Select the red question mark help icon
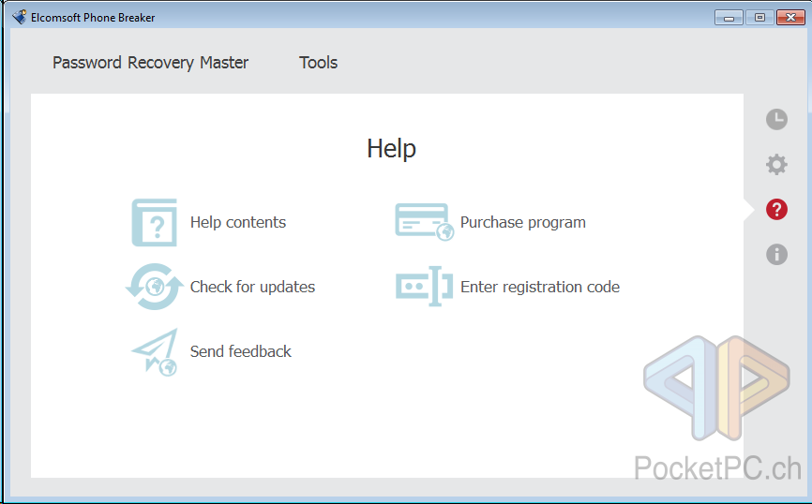 (776, 210)
